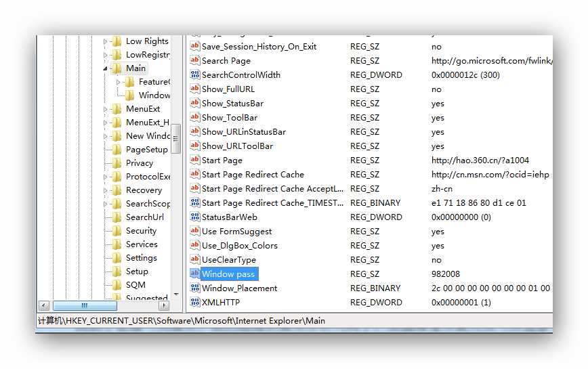Viewport: 588px width, 369px height.
Task: Click the Show_StatusBar string icon
Action: pos(194,103)
